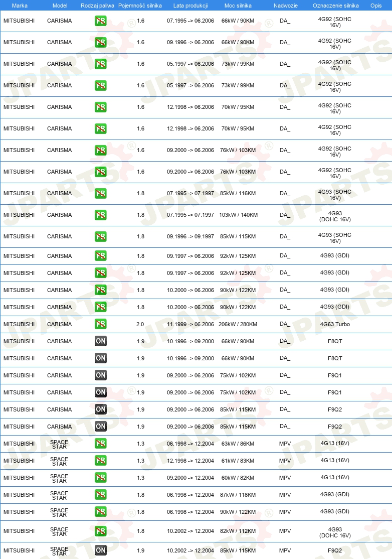Click 4G93 (DOHC 16V) in the Carisma row
Screen dimensions: 392x559
335,216
